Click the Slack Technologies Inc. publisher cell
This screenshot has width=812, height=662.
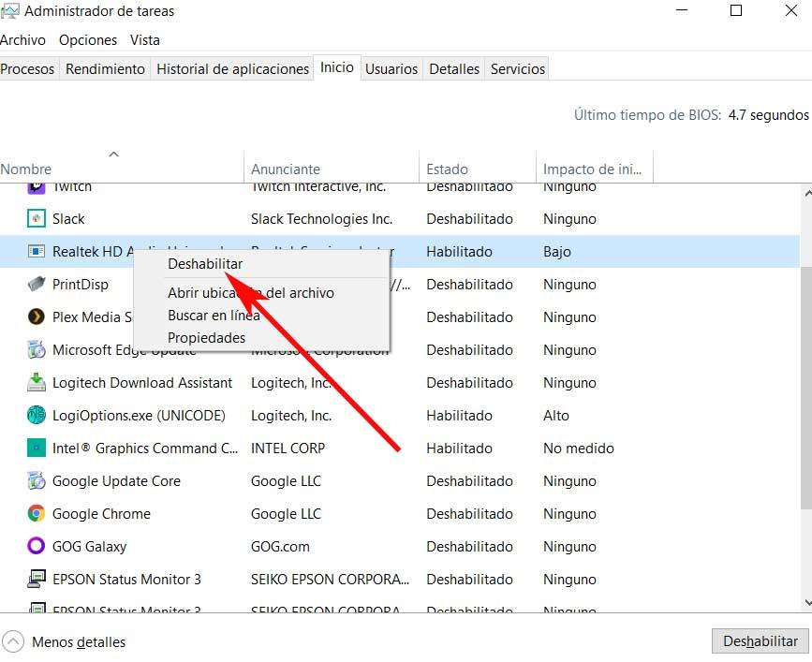[x=321, y=219]
